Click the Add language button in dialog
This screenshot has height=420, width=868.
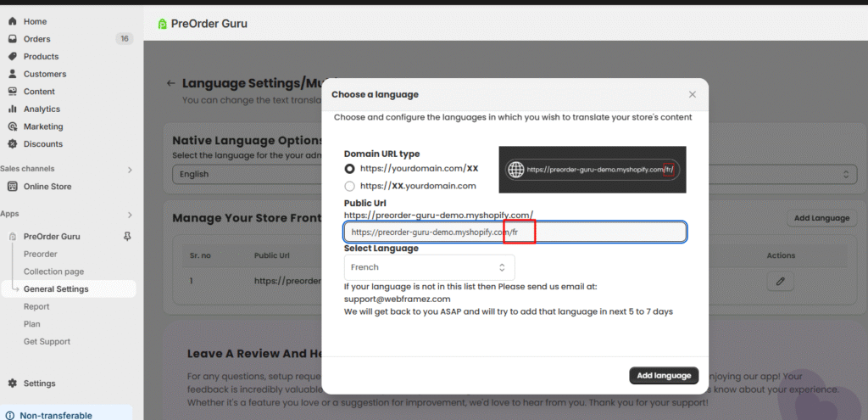663,376
